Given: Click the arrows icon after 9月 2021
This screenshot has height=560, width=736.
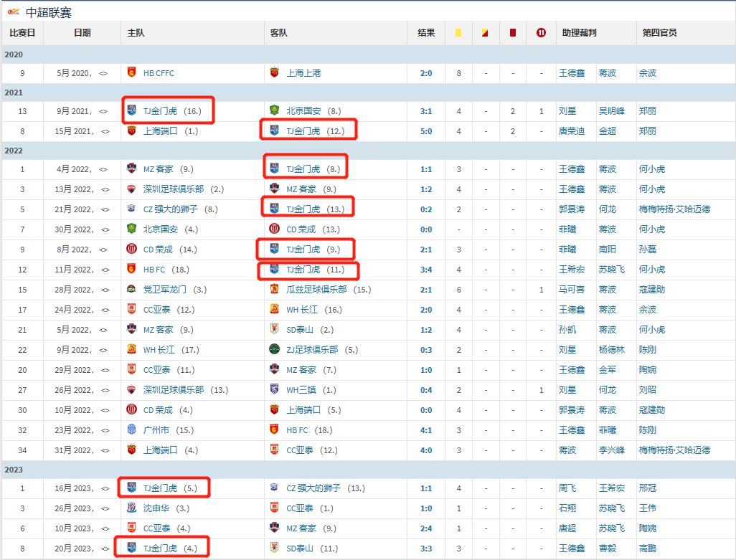Looking at the screenshot, I should [103, 111].
